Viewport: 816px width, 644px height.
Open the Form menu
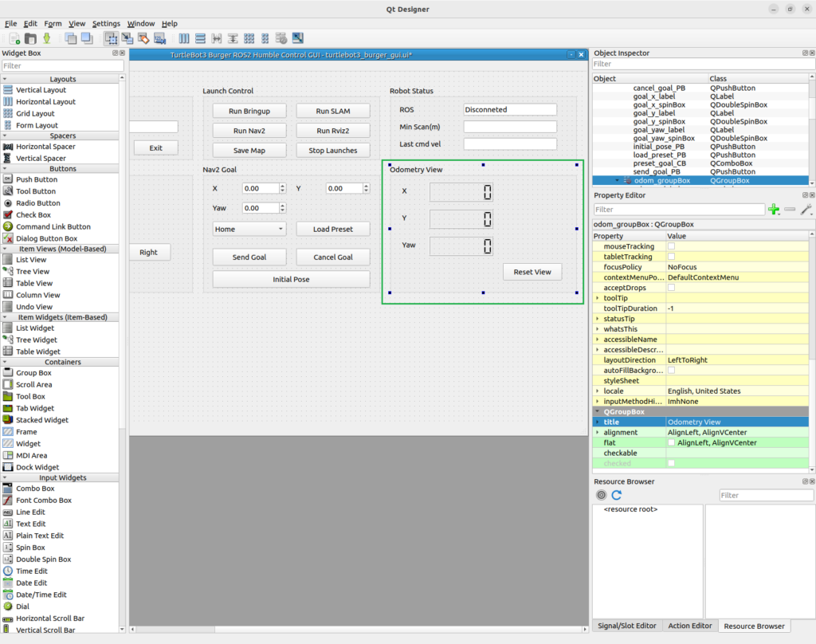coord(53,23)
